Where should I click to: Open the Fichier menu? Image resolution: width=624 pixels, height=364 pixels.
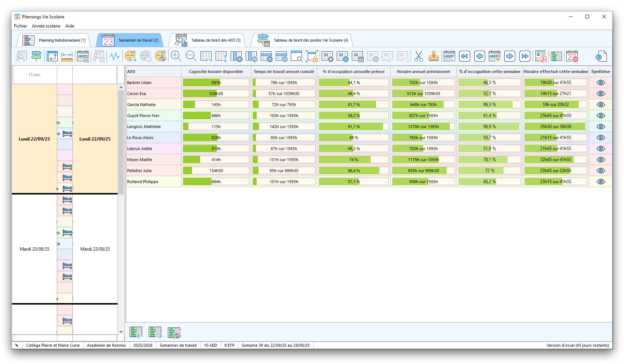20,26
